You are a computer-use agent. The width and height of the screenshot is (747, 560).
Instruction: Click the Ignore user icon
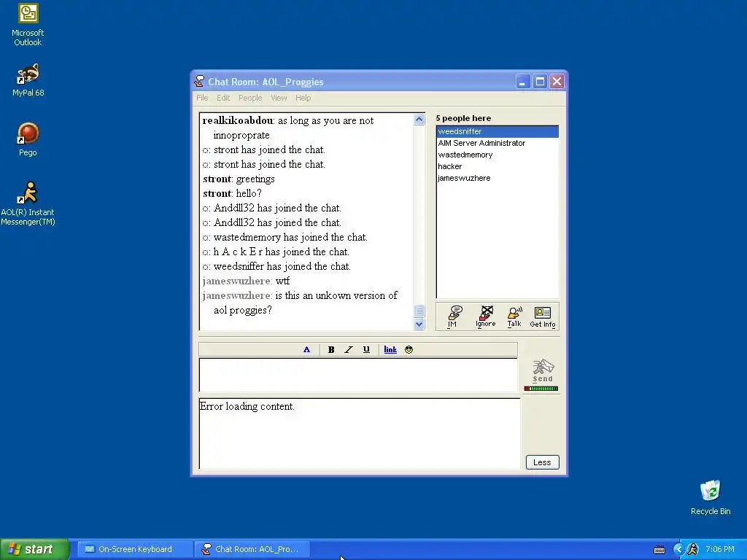pos(485,316)
